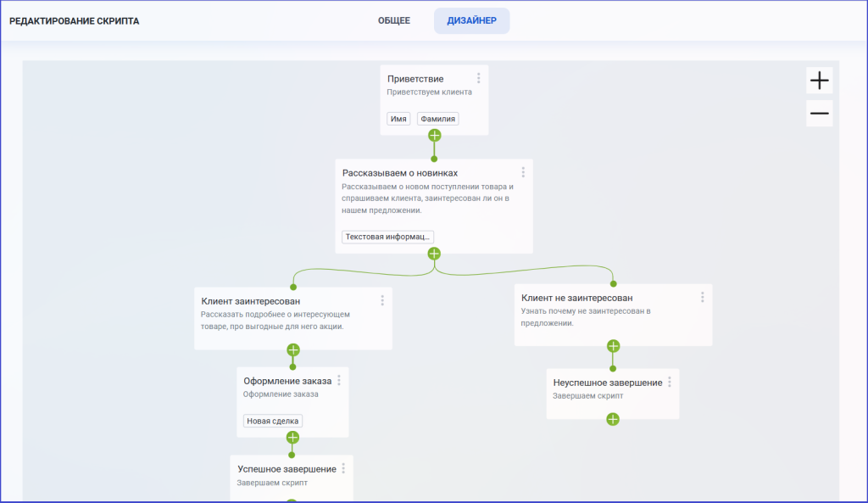Add step after Клиент не заинтересован
Screen dimensions: 868x503
(613, 346)
